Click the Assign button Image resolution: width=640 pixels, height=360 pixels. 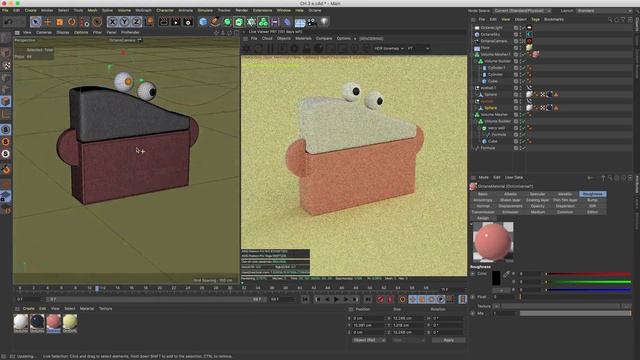[x=483, y=218]
